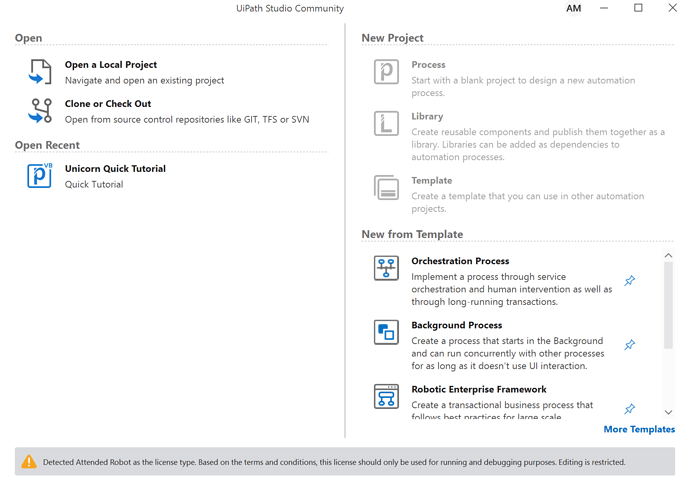The height and width of the screenshot is (495, 690).
Task: Close the UiPath Studio window
Action: tap(672, 8)
